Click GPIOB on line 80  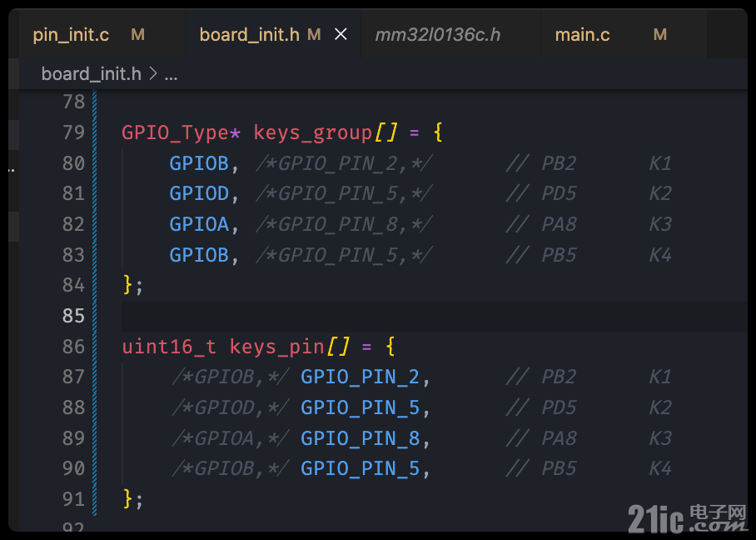[x=199, y=163]
